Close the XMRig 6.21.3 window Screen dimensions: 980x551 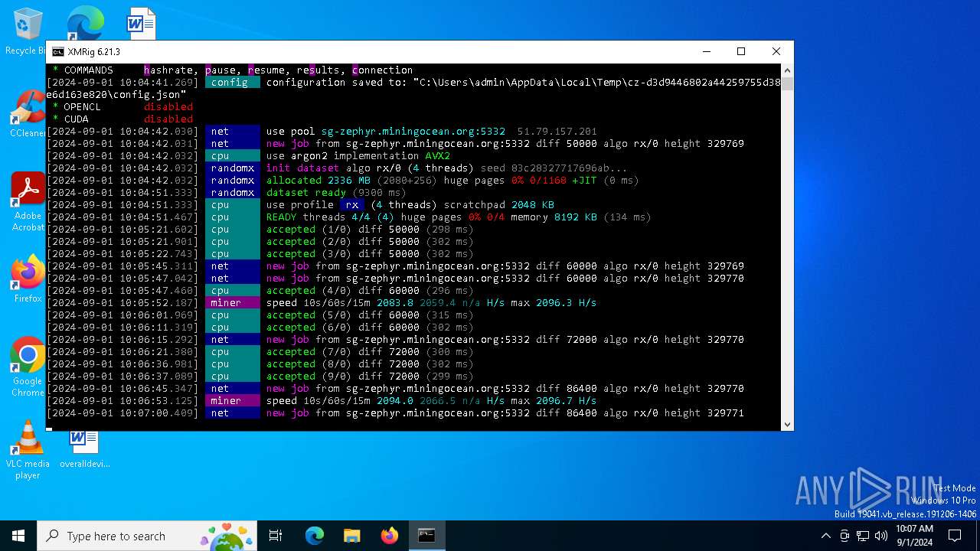pos(776,51)
